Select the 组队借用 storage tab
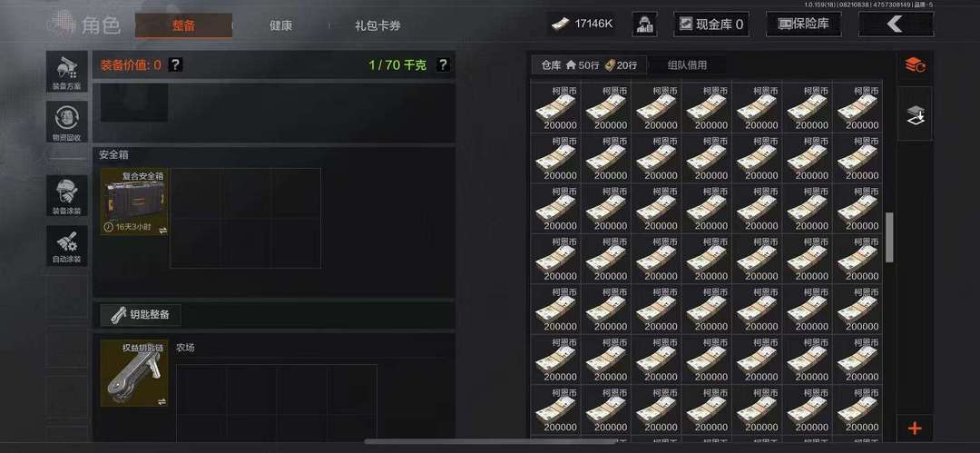 (687, 65)
